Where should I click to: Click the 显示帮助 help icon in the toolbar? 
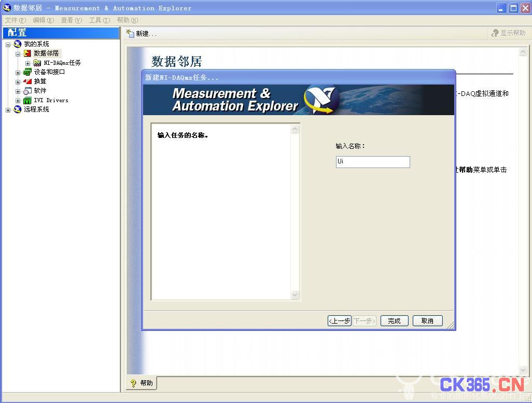pos(495,33)
